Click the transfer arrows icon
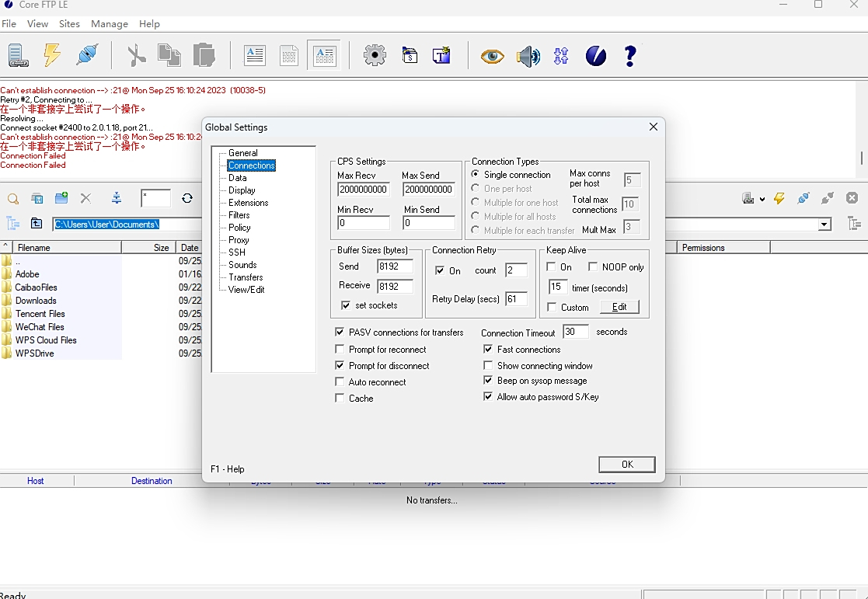Viewport: 868px width, 599px height. point(561,55)
